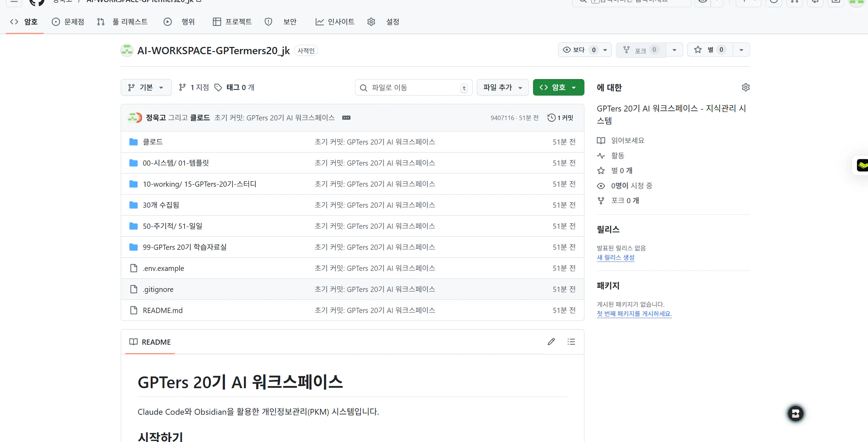Open the 풀 리퀘스트 tab
This screenshot has height=442, width=868.
[x=122, y=22]
